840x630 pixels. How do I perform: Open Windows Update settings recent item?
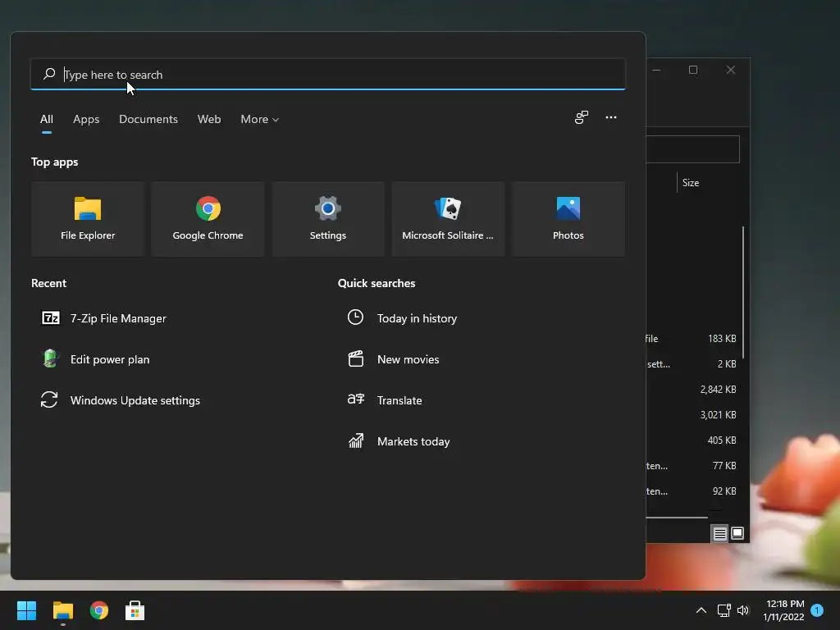121,400
